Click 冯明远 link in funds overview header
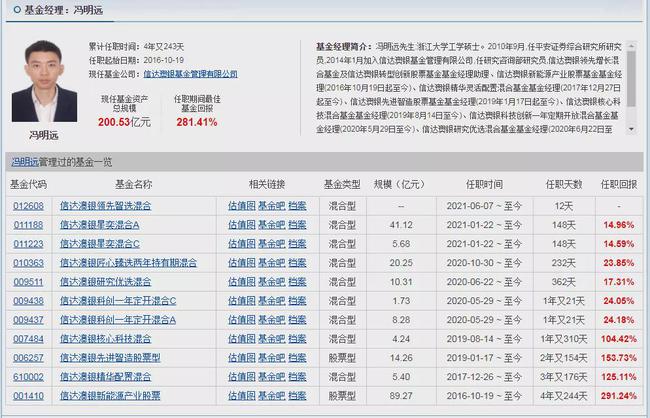 (x=25, y=162)
